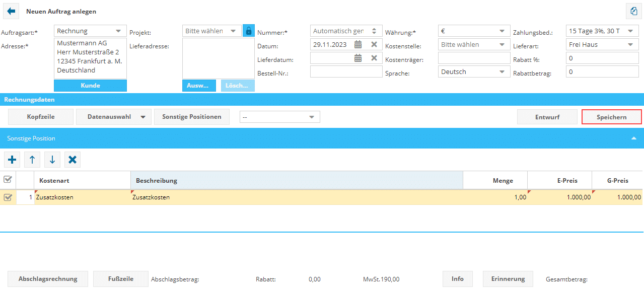
Task: Add a new position with plus icon
Action: [x=12, y=160]
